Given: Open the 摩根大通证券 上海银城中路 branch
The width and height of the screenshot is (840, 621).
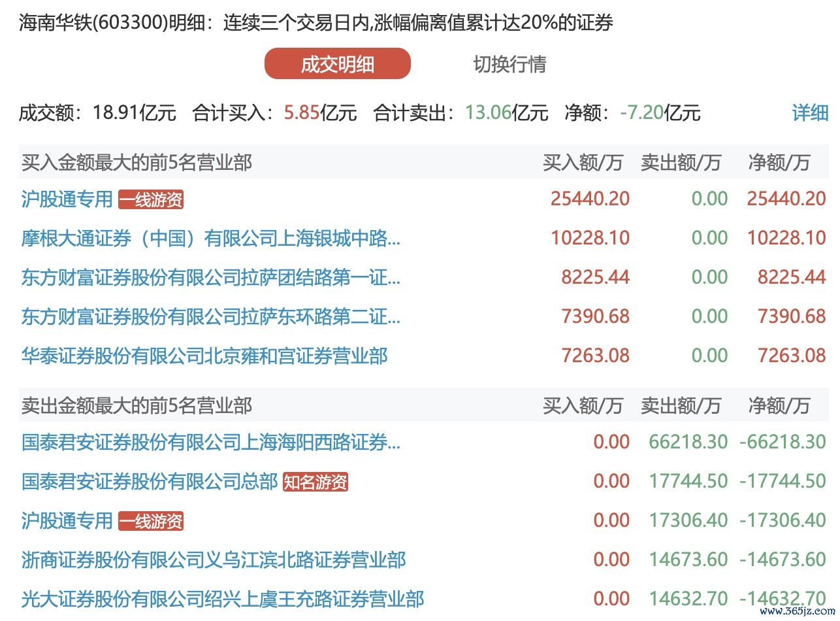Looking at the screenshot, I should [211, 238].
